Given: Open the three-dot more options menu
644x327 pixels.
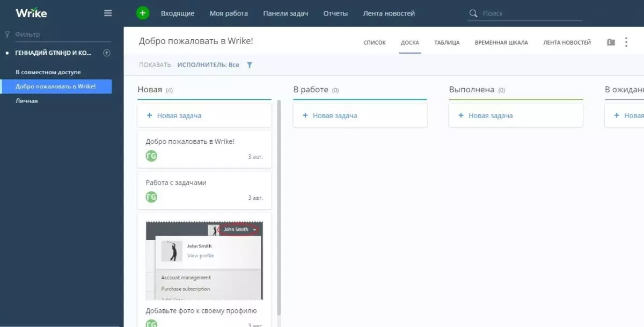Looking at the screenshot, I should point(626,42).
